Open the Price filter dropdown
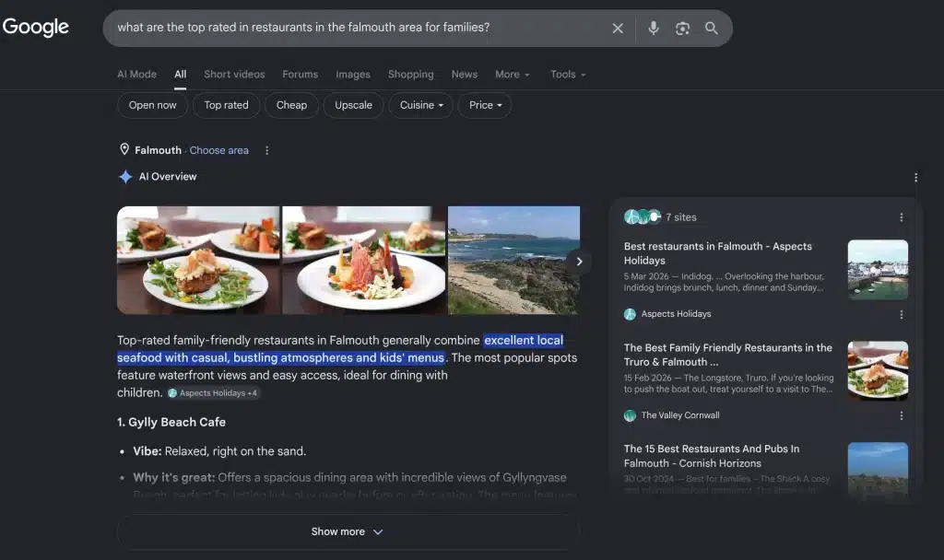 click(485, 105)
